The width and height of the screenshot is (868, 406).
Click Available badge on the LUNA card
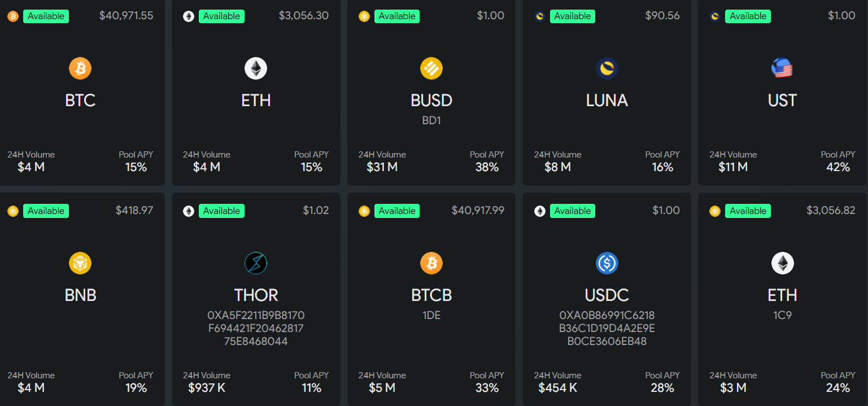click(572, 16)
